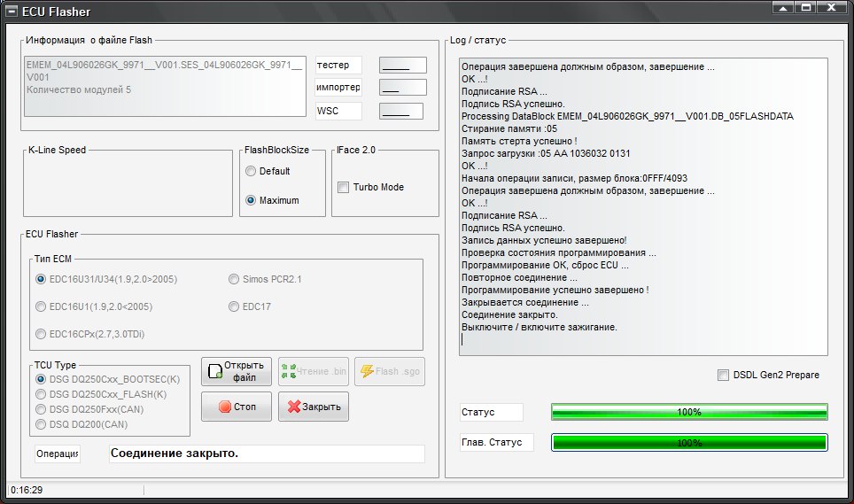
Task: Click log line 'Программирование успешно завершено !'
Action: (555, 291)
